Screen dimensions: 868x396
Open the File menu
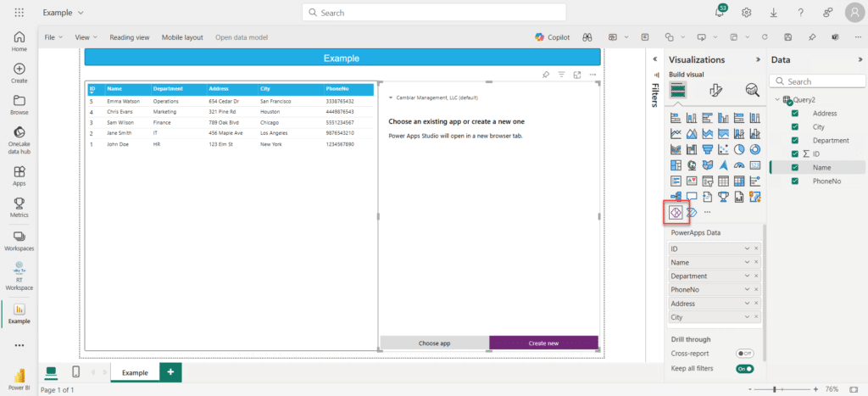coord(52,37)
